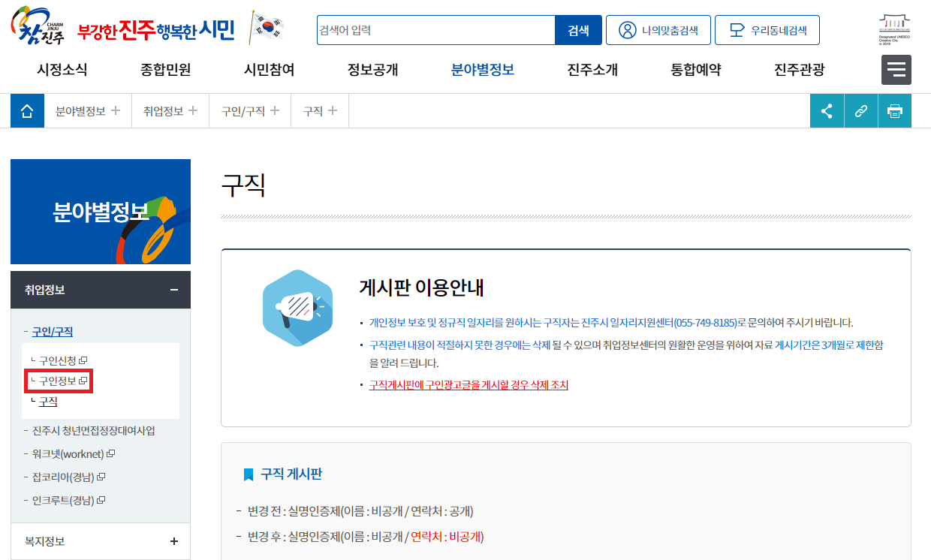Collapse the 취업정보 section
The image size is (931, 560).
click(x=174, y=290)
